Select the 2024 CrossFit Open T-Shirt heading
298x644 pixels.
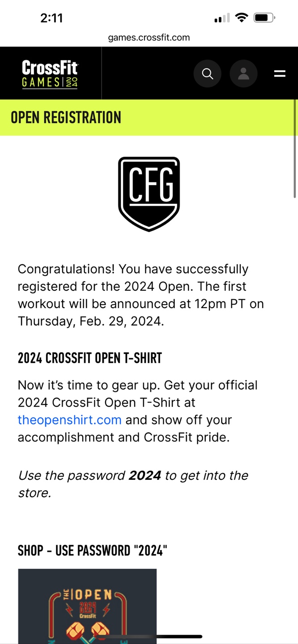click(90, 358)
